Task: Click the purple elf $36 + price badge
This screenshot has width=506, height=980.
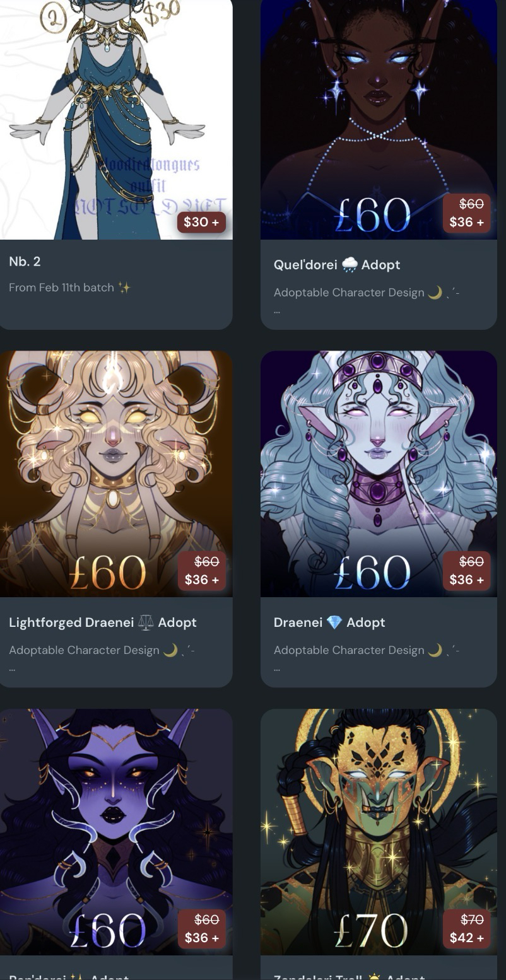Action: coord(201,929)
